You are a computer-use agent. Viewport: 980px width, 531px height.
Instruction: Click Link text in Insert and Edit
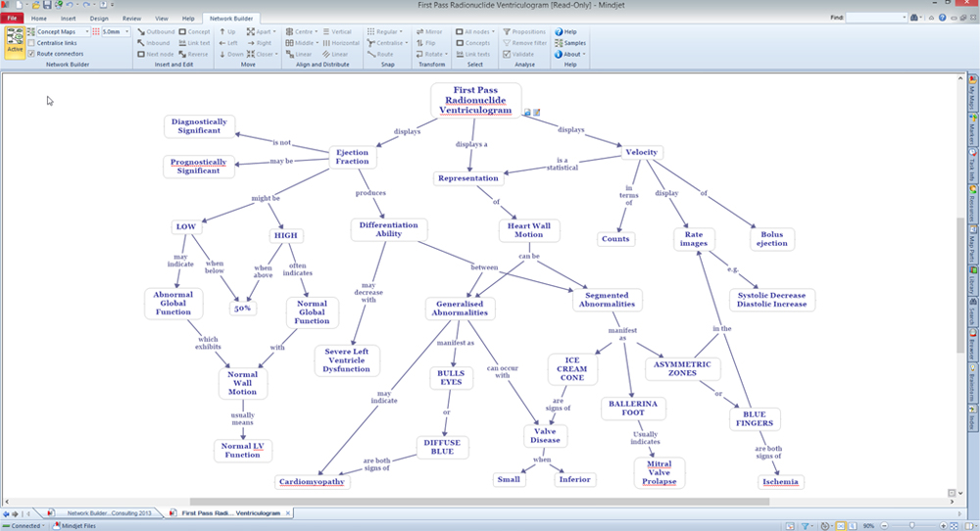pyautogui.click(x=194, y=43)
